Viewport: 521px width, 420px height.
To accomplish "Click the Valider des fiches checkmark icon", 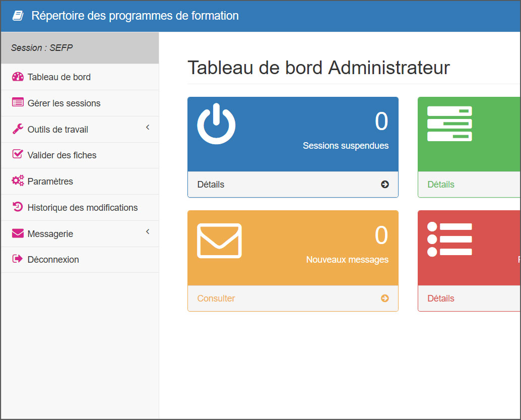I will [18, 154].
